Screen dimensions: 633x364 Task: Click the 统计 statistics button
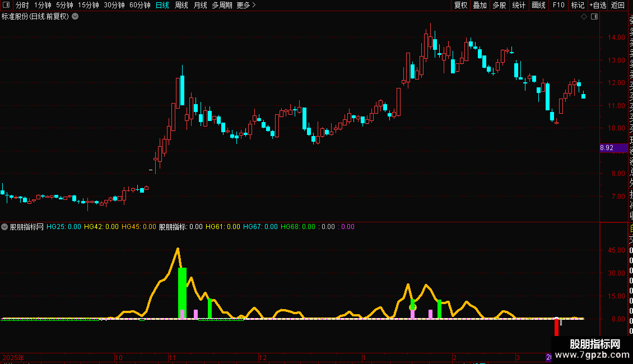tap(519, 5)
